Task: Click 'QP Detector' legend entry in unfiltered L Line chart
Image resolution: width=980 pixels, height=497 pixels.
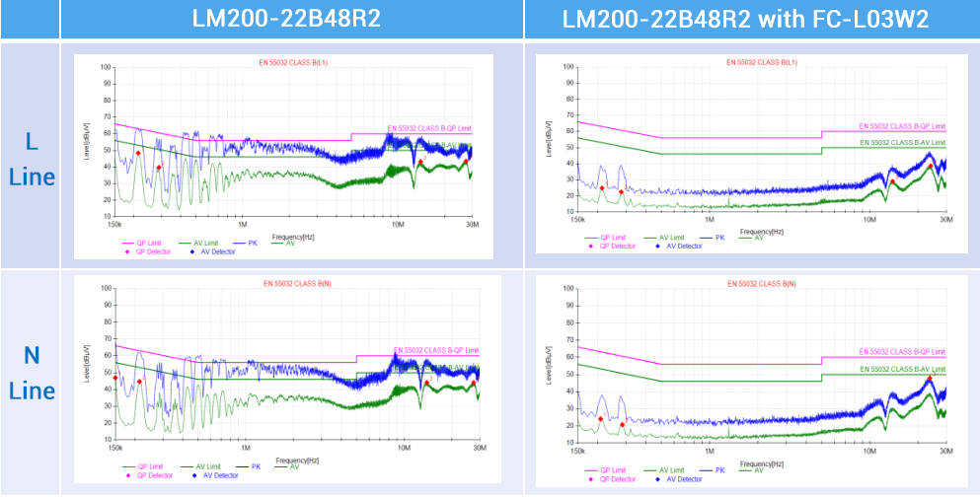Action: 146,251
